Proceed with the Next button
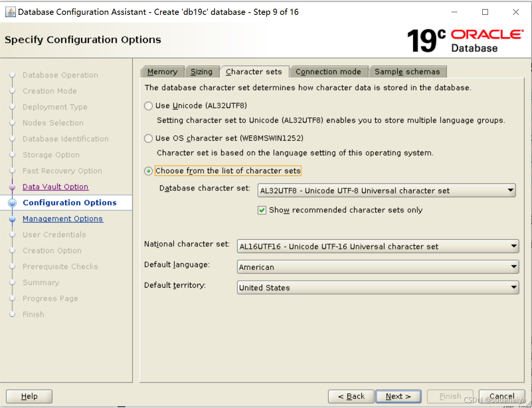This screenshot has height=408, width=532. tap(398, 396)
